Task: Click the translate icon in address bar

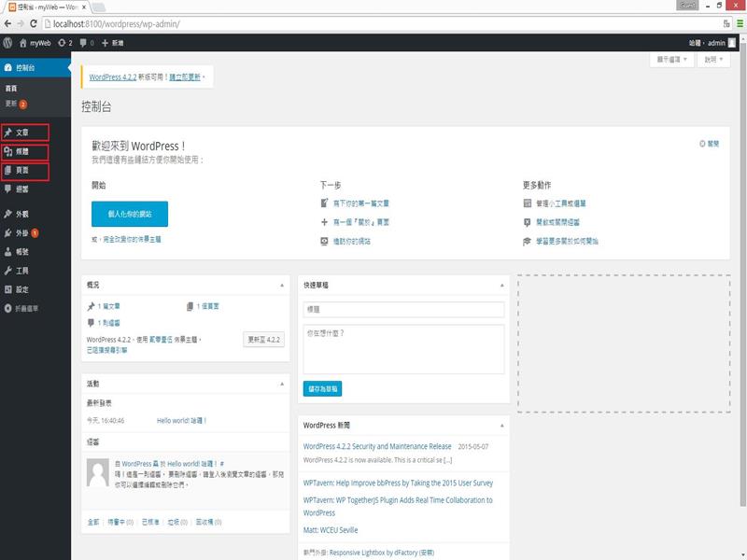Action: pos(726,23)
